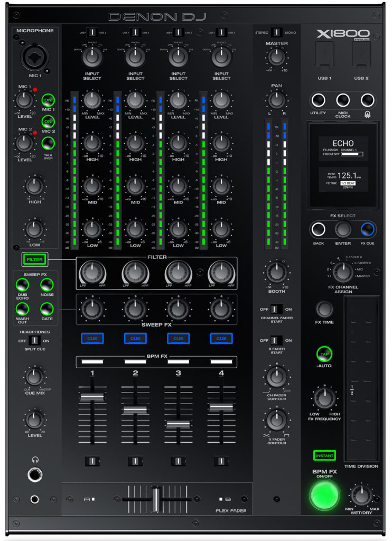Push the FX Select ENTER knob
Viewport: 392px width, 541px height.
point(343,229)
